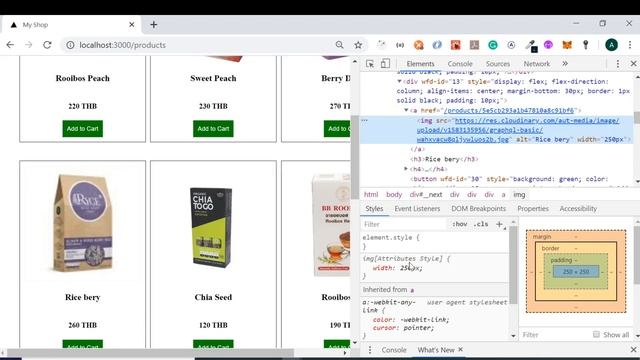Close the My Shop browser tab
The height and width of the screenshot is (360, 640).
pos(131,24)
